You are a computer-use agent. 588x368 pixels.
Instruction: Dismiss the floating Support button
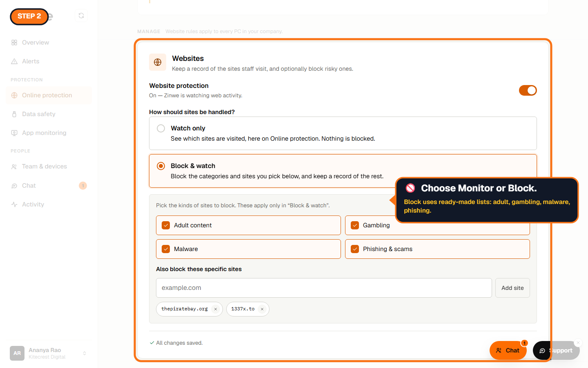[578, 343]
